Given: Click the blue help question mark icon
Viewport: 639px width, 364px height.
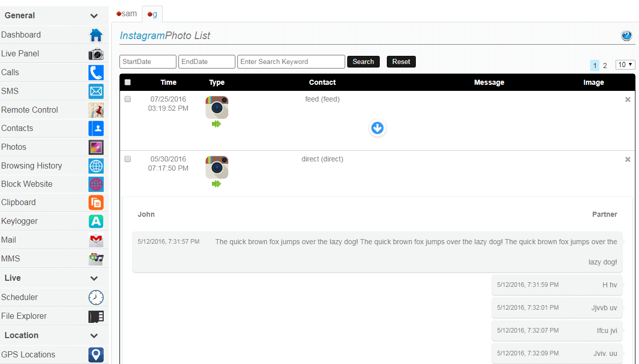Looking at the screenshot, I should [x=626, y=36].
